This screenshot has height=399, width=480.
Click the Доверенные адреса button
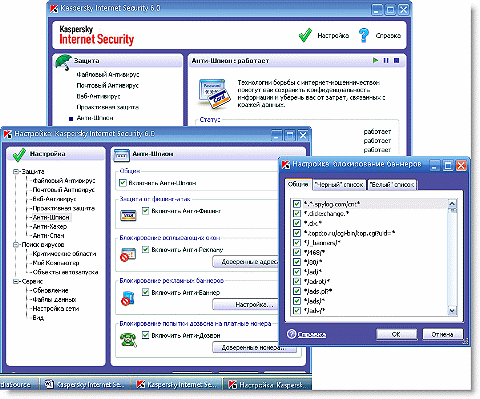(x=246, y=262)
